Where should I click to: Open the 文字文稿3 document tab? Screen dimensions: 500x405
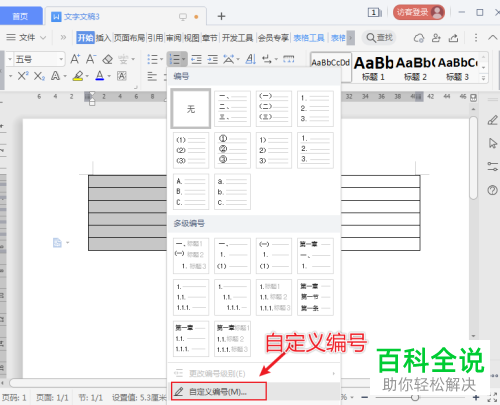[125, 16]
